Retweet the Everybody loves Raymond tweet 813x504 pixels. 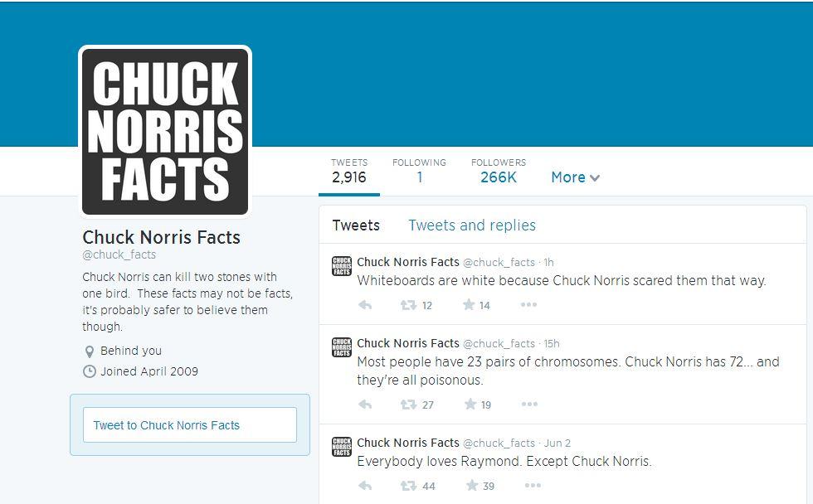click(x=408, y=486)
